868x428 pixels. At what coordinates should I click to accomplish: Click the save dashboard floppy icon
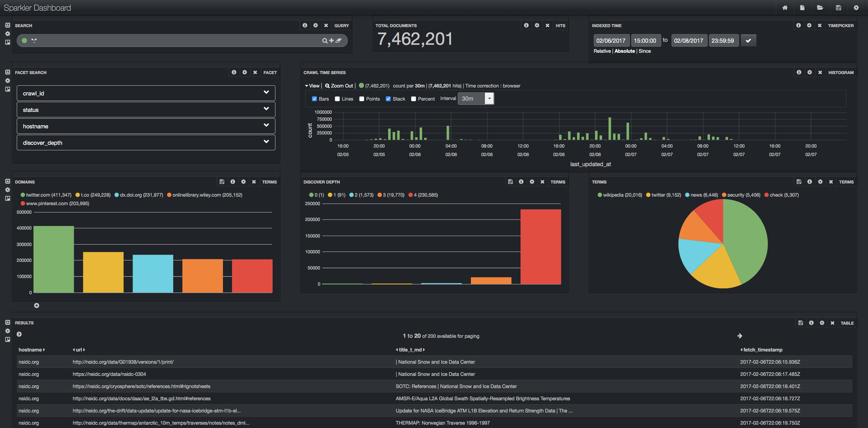[838, 8]
